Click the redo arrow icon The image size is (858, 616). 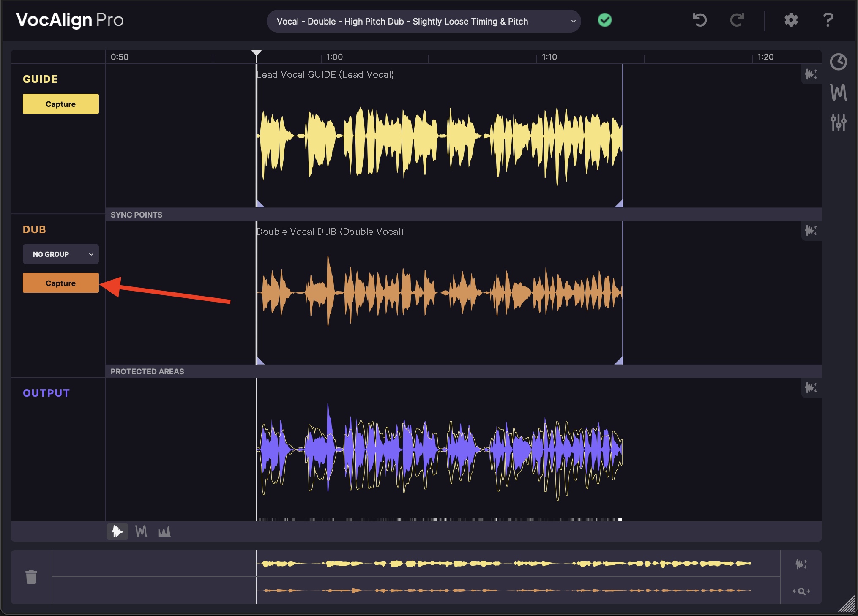click(x=737, y=20)
